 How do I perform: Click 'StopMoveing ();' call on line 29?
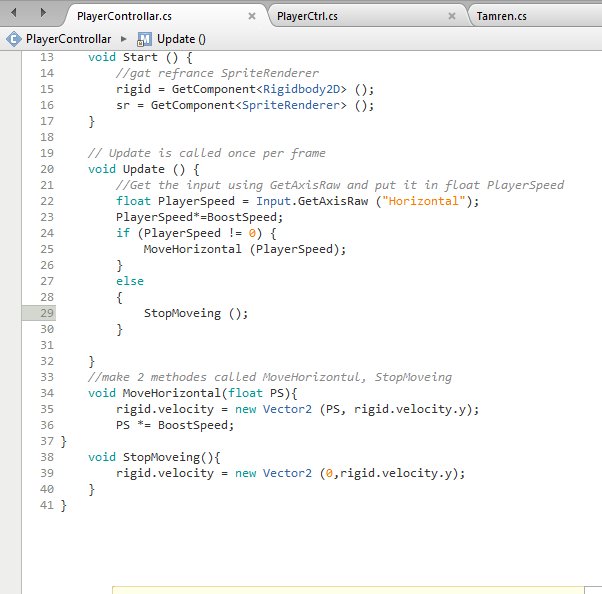click(196, 313)
